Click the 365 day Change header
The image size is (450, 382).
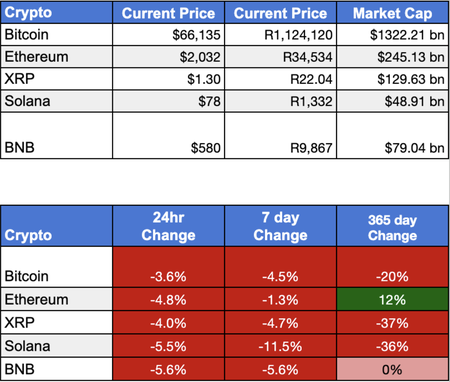(392, 226)
